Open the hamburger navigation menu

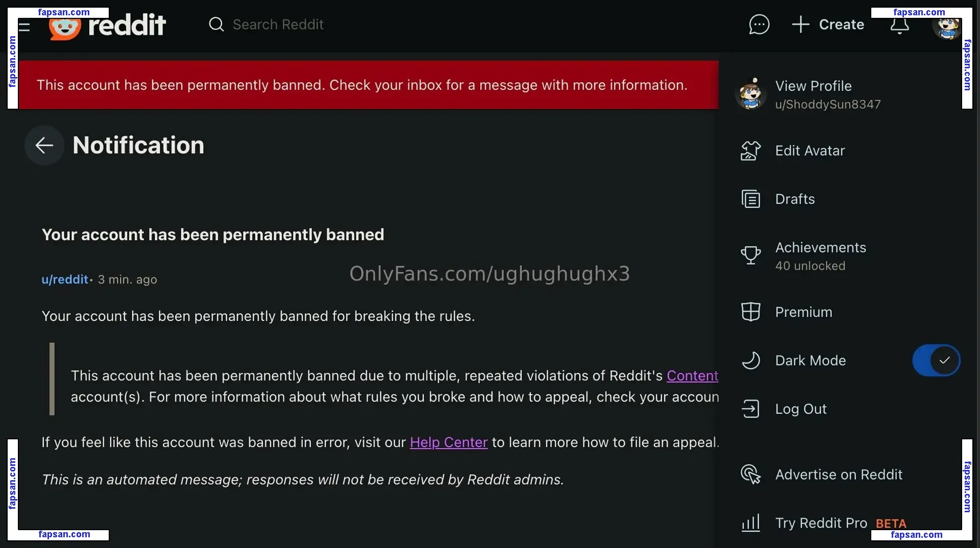(x=24, y=27)
